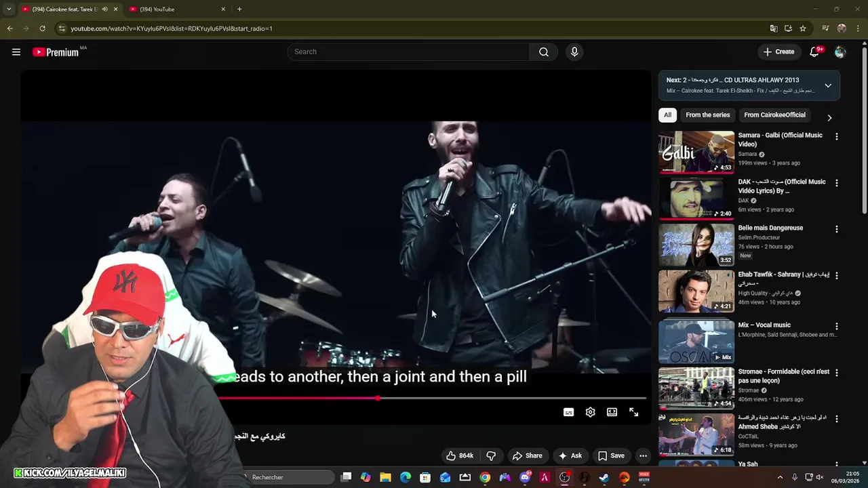Go to YouTube Premium home logo

click(x=56, y=52)
